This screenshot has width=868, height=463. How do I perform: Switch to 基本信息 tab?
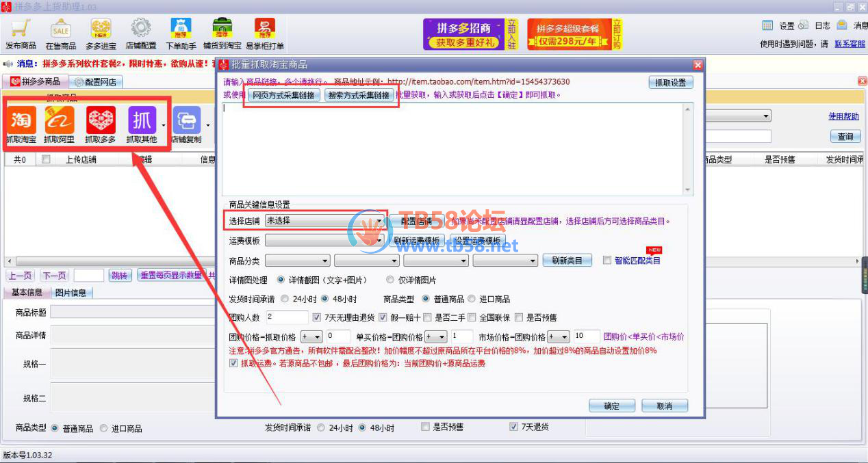click(27, 293)
